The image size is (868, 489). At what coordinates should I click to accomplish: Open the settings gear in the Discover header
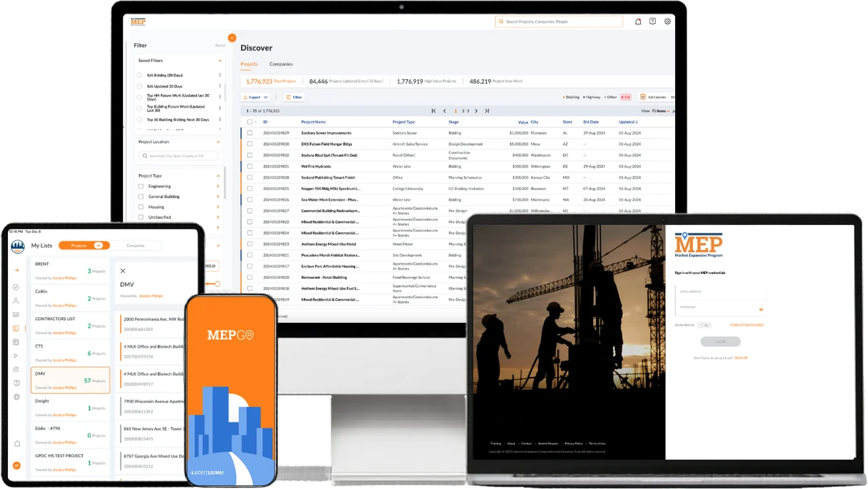coord(667,22)
